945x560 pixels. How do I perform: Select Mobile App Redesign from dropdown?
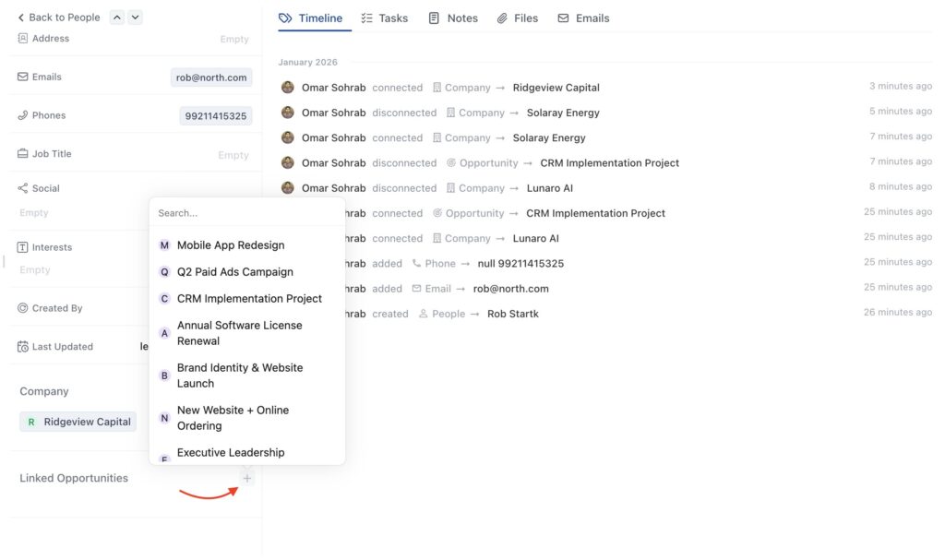coord(231,245)
